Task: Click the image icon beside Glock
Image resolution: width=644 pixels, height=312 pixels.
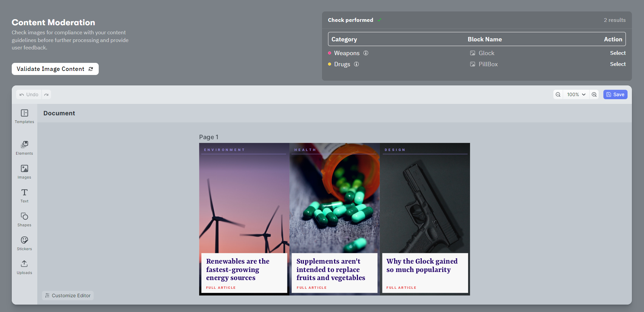Action: [x=473, y=53]
